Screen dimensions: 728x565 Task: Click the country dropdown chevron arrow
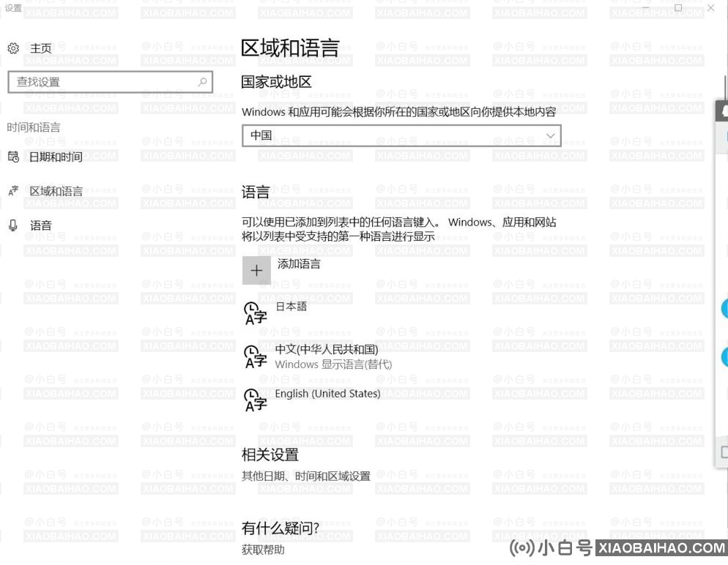[550, 135]
